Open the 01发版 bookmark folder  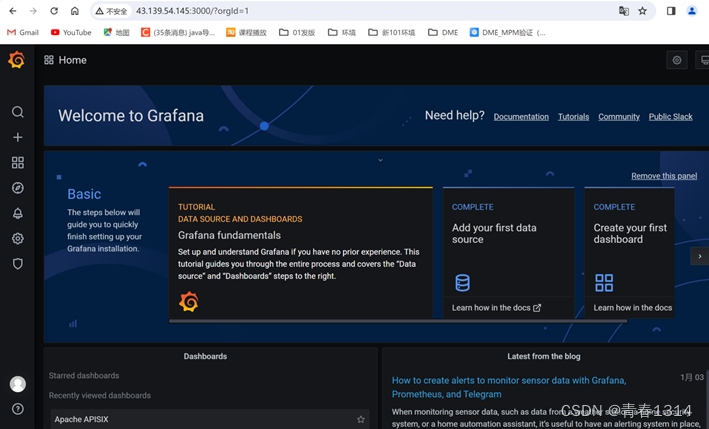coord(297,33)
